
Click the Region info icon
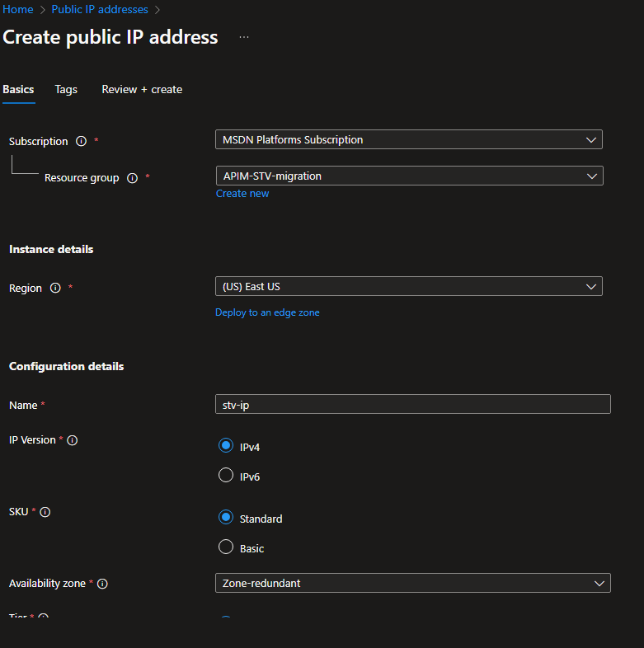tap(55, 288)
